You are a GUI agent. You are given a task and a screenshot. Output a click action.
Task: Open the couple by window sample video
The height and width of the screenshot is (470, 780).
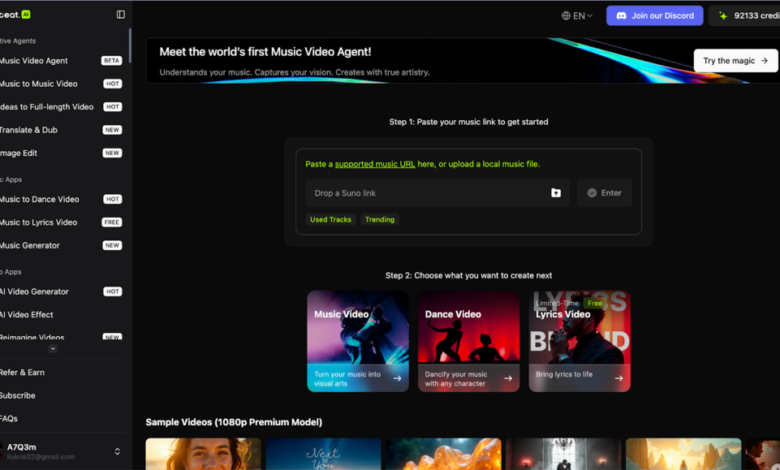(x=563, y=454)
